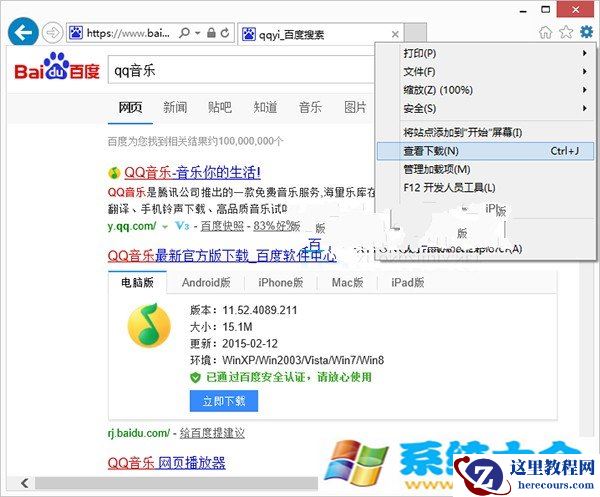Click the Baidu favicon in address bar
Image resolution: width=600 pixels, height=497 pixels.
76,33
